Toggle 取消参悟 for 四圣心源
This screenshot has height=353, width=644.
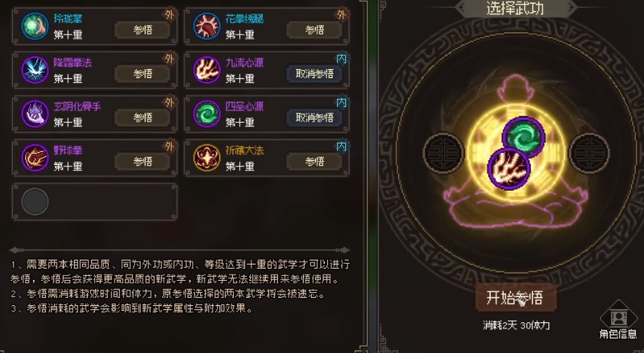[x=314, y=118]
